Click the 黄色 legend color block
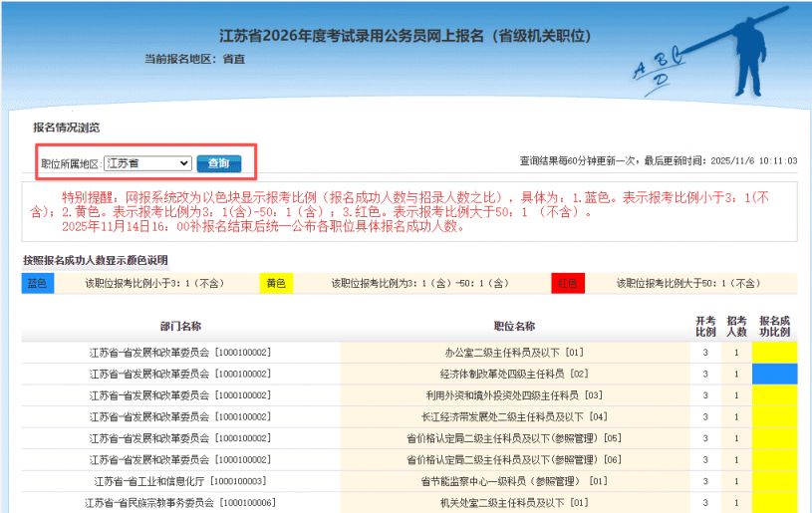812x513 pixels. point(276,283)
